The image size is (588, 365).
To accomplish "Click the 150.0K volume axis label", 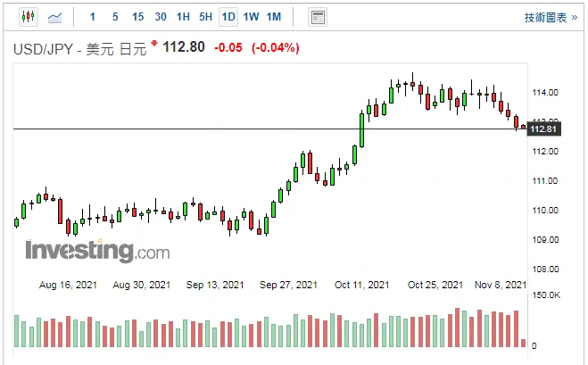I will (x=546, y=295).
